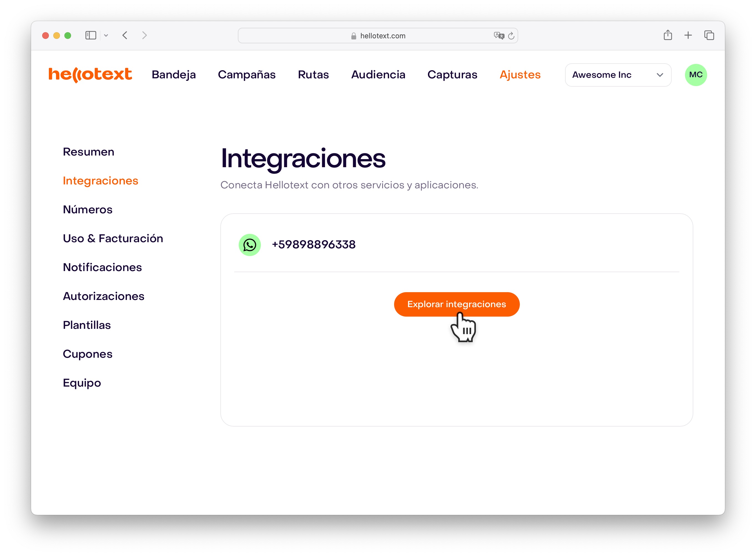The height and width of the screenshot is (556, 756).
Task: Open Equipo settings
Action: coord(82,383)
